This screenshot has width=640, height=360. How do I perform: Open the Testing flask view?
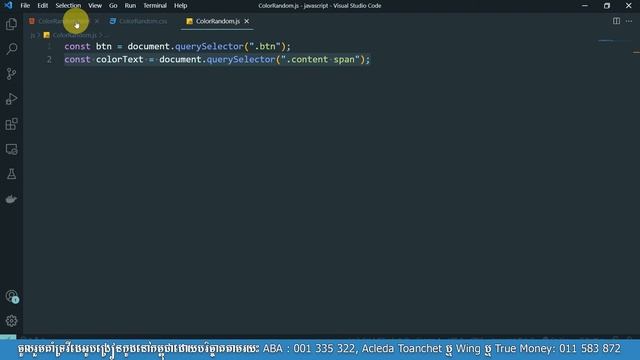point(11,174)
